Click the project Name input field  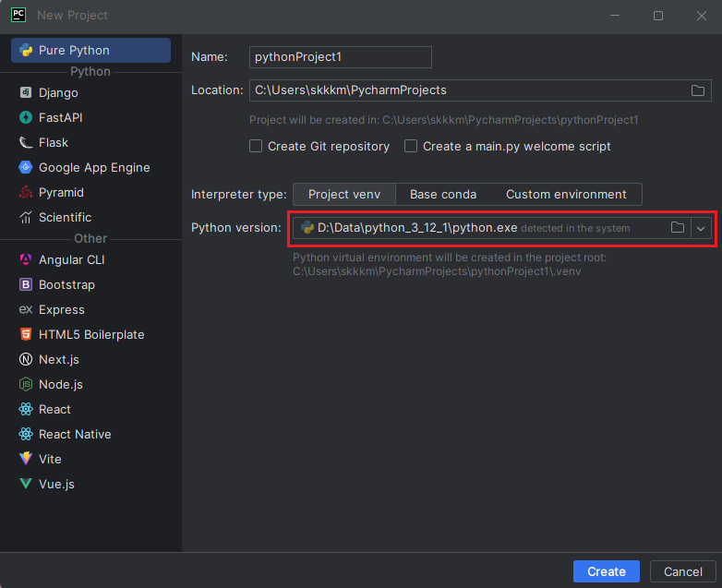[x=341, y=57]
